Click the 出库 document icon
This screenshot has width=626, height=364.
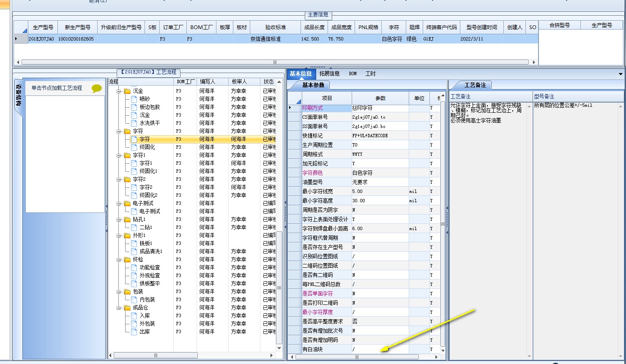[134, 331]
